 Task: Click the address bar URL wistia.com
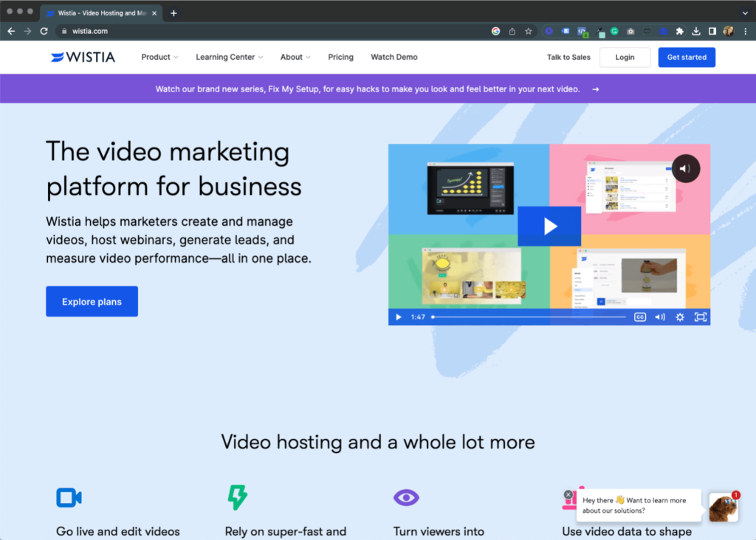(x=90, y=31)
